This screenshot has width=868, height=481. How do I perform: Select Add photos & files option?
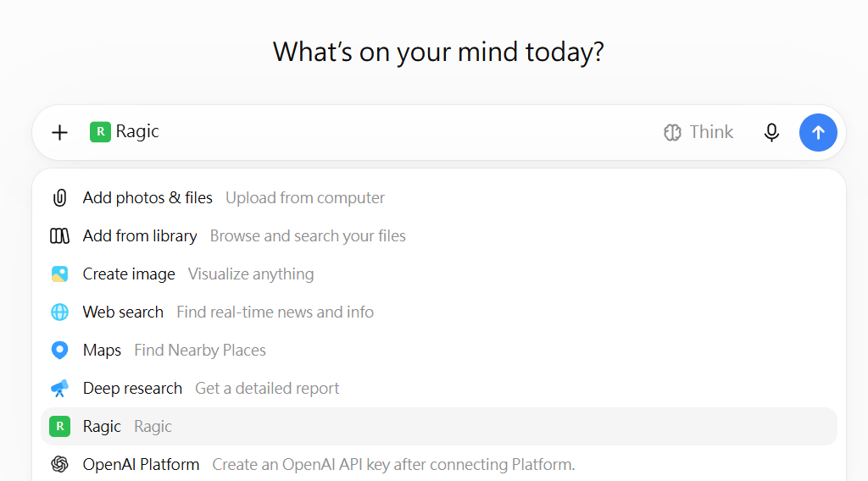tap(438, 198)
